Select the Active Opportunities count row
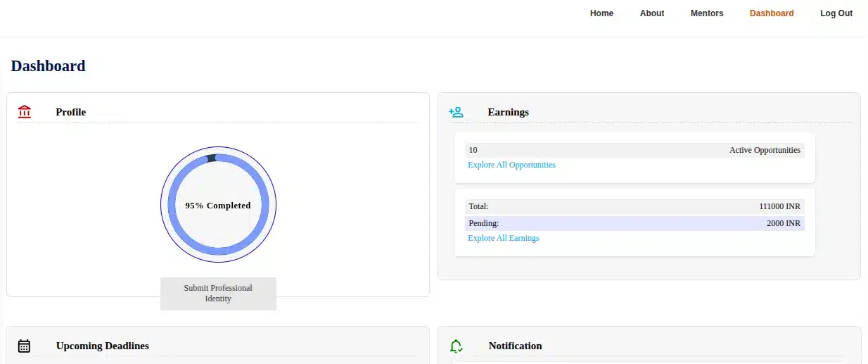The height and width of the screenshot is (364, 868). (x=634, y=150)
